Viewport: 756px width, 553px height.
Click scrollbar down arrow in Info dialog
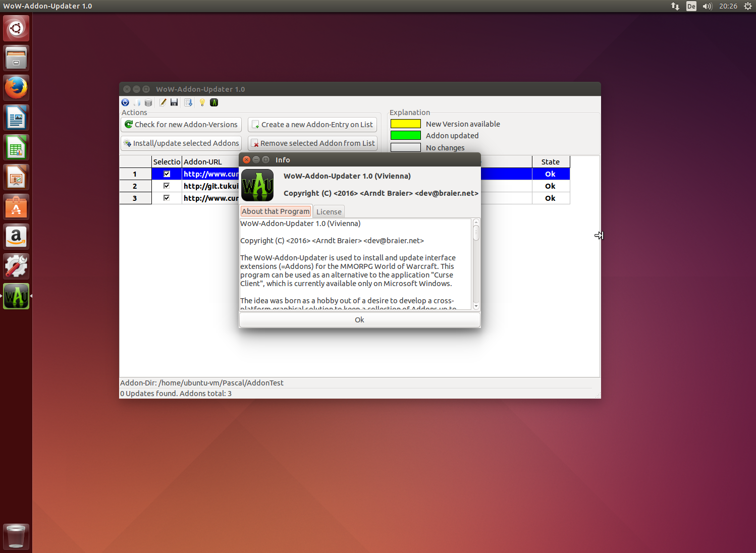476,306
